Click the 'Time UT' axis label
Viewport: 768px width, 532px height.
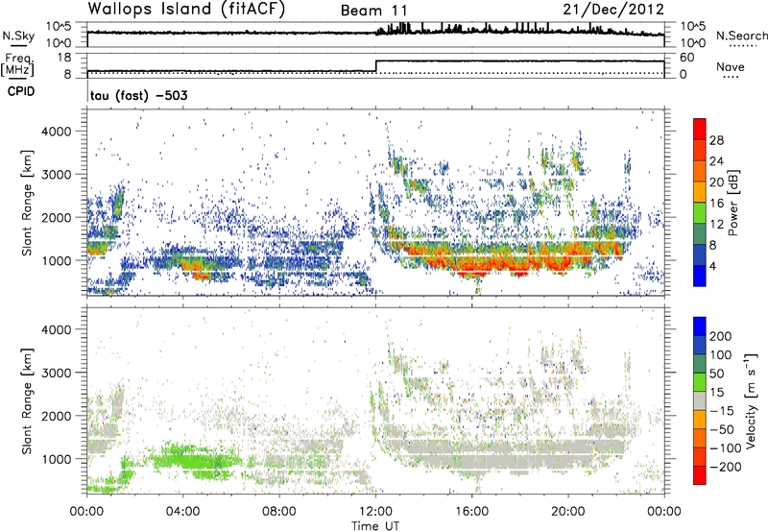coord(375,525)
